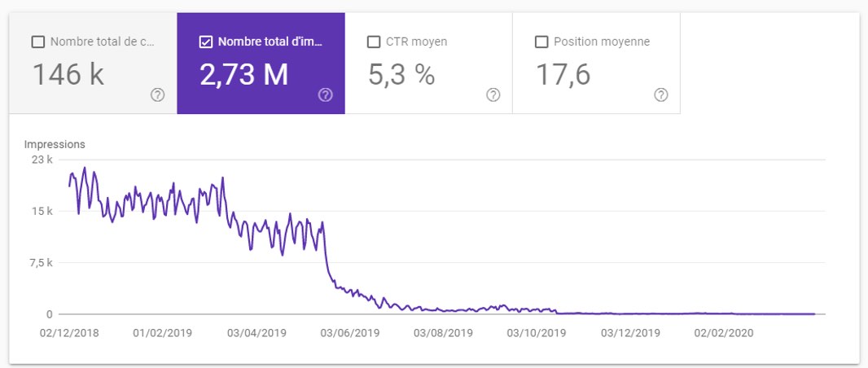Select the 17,6 average position value

pyautogui.click(x=563, y=75)
